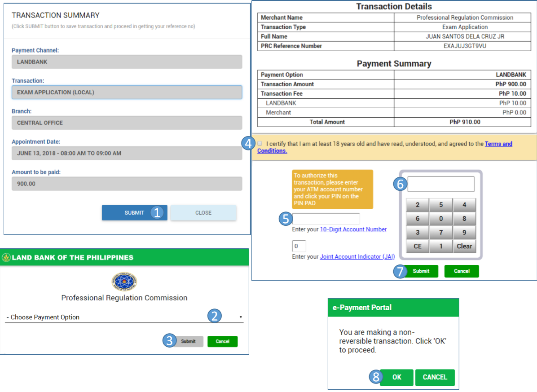Viewport: 537px width, 392px height.
Task: Click the green Submit button below PIN pad
Action: coord(421,271)
